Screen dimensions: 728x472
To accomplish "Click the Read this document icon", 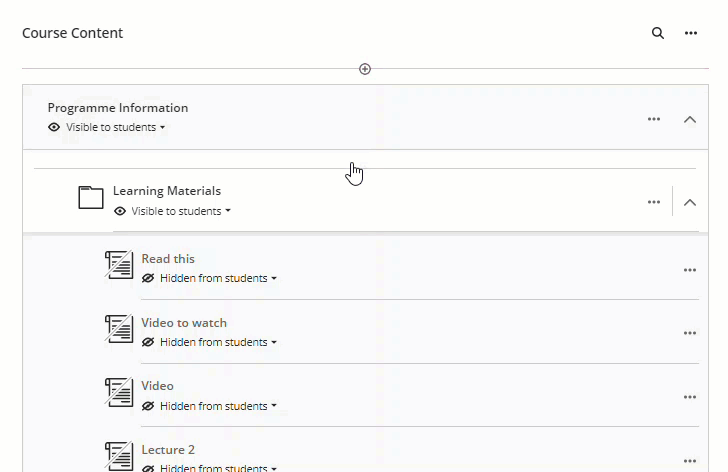I will coord(119,265).
